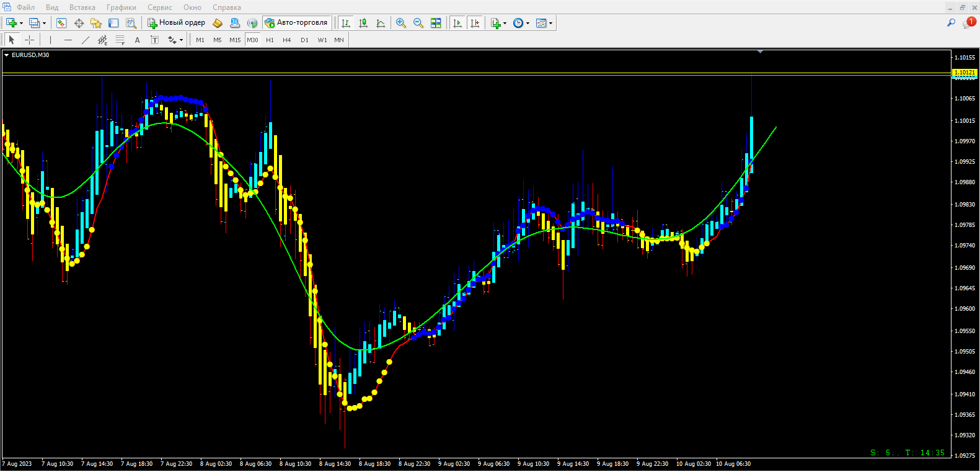Viewport: 980px width, 472px height.
Task: Pick the trendline drawing tool
Action: coord(86,40)
